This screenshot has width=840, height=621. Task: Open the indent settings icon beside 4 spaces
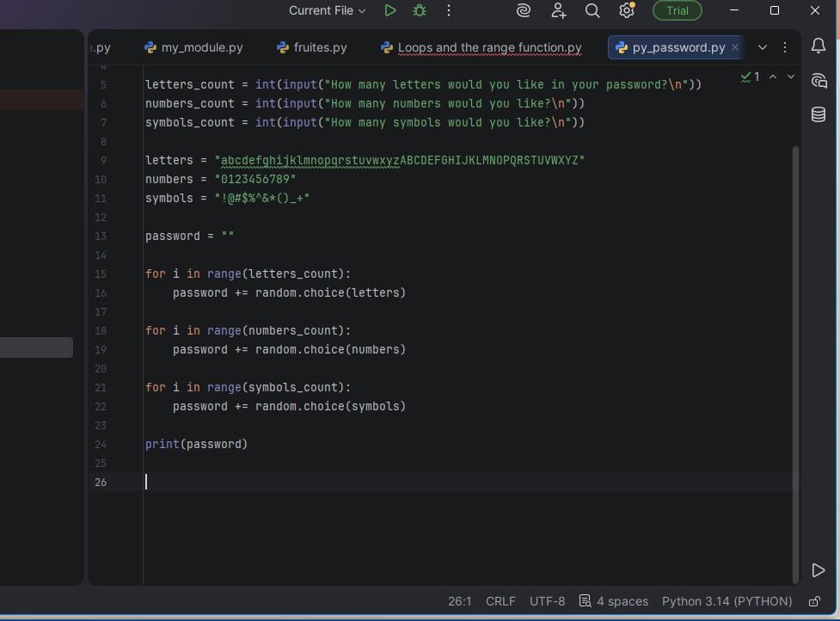pyautogui.click(x=585, y=600)
